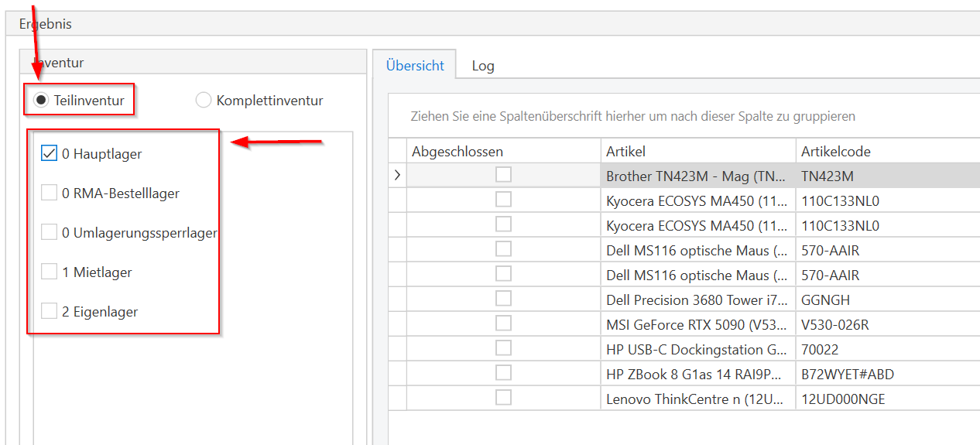Tick Abgeschlossen for Dell Precision 3680 Tower
Viewport: 980px width, 445px height.
pyautogui.click(x=503, y=299)
